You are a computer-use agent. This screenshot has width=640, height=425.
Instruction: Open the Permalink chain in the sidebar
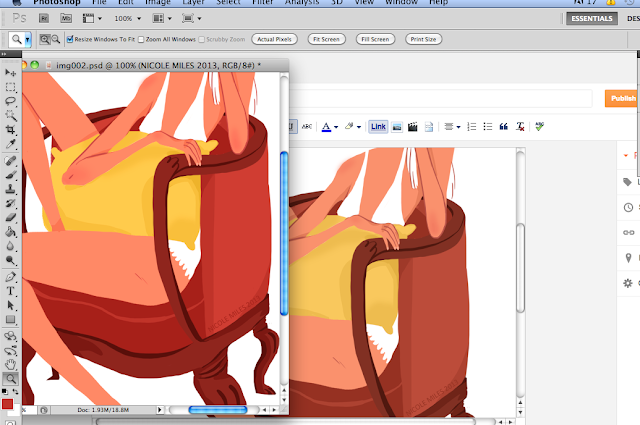pos(628,233)
